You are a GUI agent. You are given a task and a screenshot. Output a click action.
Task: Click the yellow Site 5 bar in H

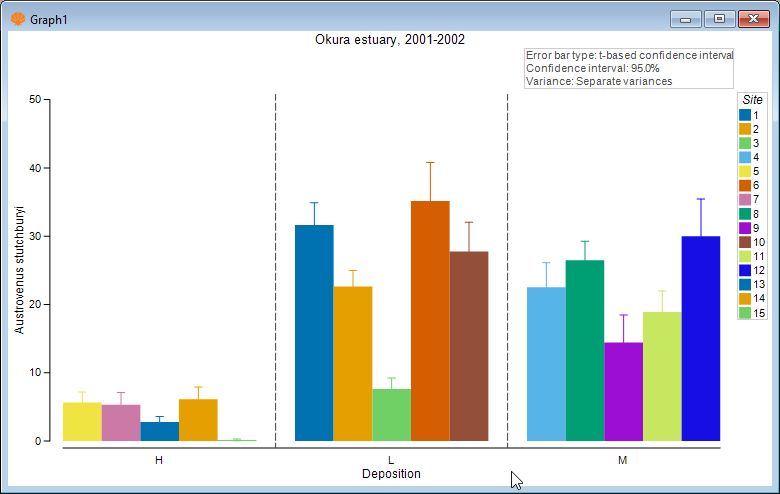pyautogui.click(x=82, y=422)
